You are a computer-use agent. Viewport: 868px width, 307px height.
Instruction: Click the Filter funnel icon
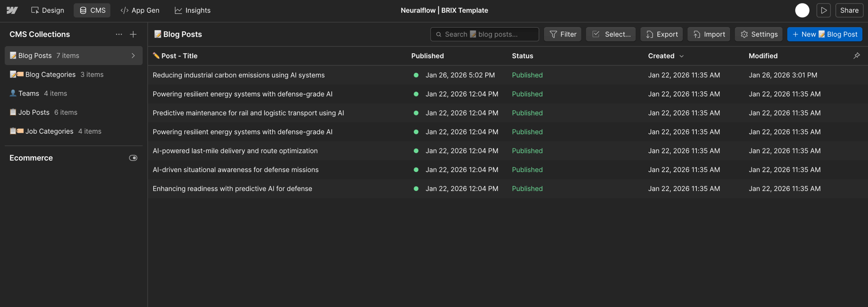coord(553,34)
